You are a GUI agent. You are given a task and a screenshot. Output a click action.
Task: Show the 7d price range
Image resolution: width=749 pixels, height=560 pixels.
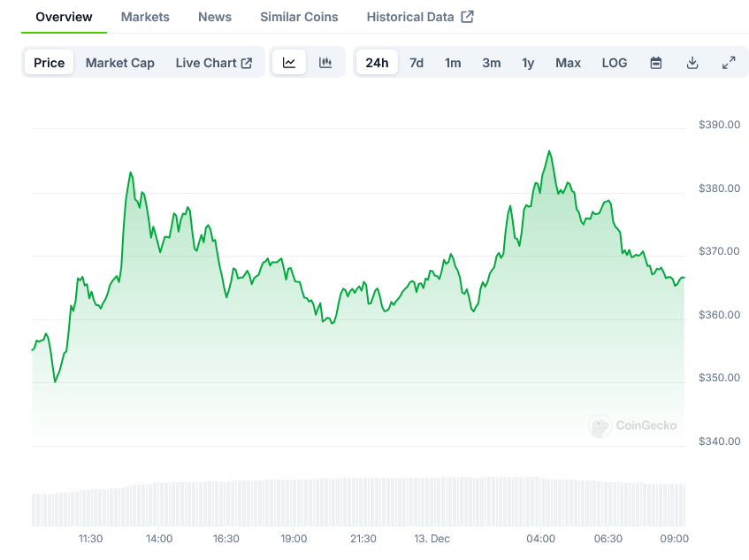[x=417, y=63]
